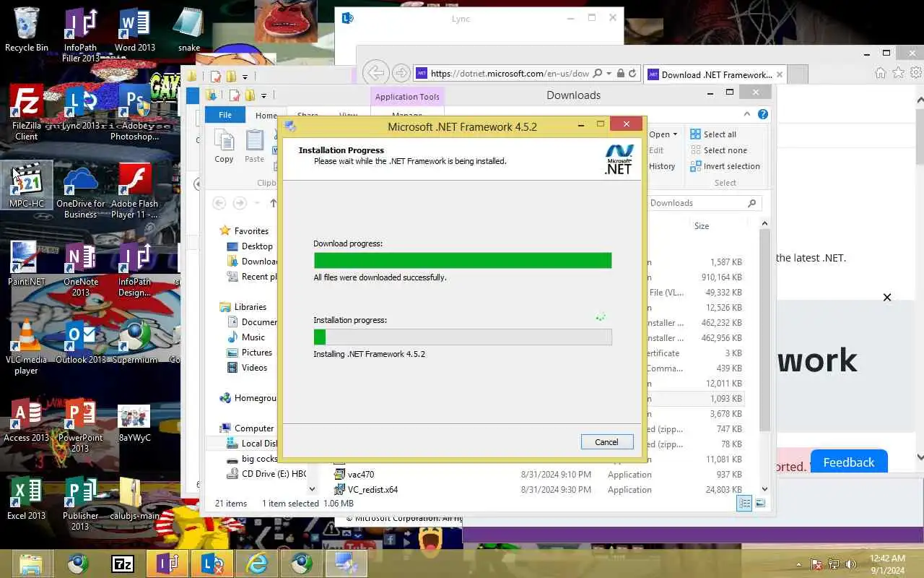Click the installation progress bar

(463, 337)
